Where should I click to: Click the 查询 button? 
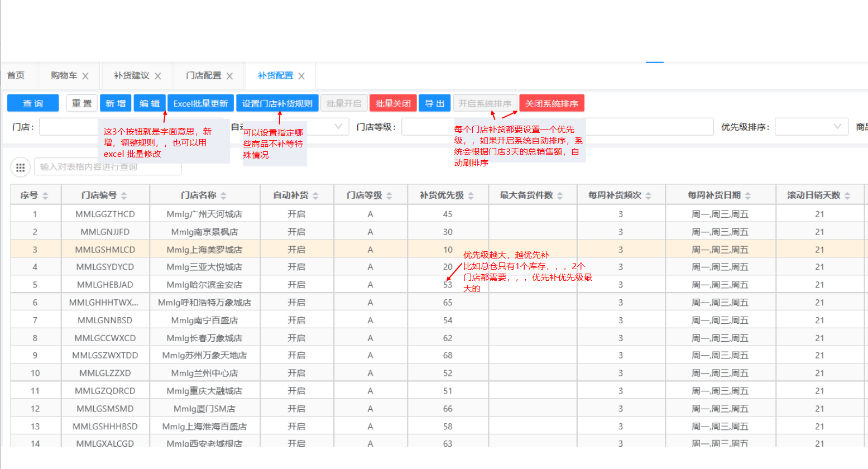(x=33, y=103)
